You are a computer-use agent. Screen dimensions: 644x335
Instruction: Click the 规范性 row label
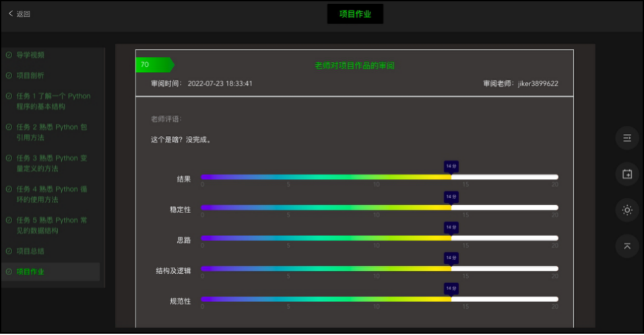point(181,301)
